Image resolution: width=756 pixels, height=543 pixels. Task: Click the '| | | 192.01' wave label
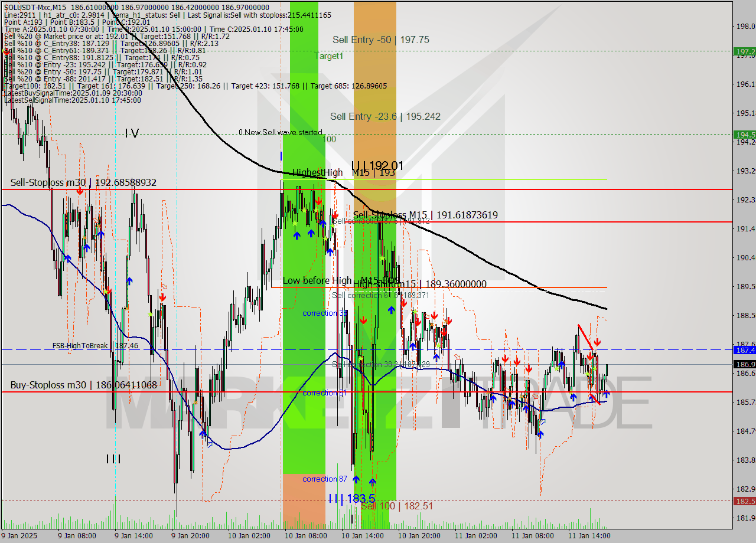(377, 165)
